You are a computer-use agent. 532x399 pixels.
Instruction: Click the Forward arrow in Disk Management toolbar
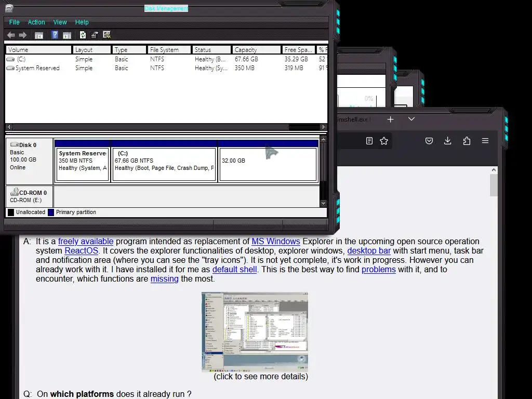tap(23, 35)
